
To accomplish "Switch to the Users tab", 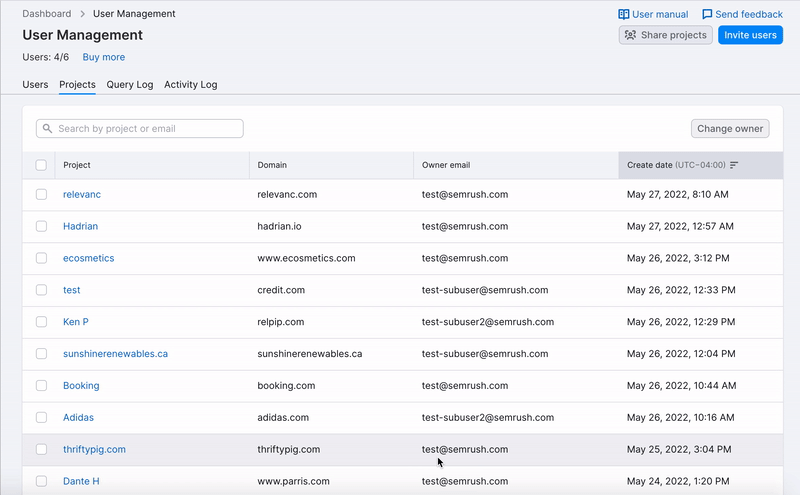I will pos(35,85).
